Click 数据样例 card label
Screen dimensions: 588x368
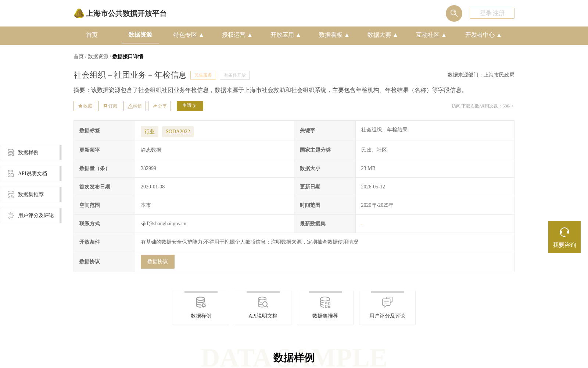[201, 316]
